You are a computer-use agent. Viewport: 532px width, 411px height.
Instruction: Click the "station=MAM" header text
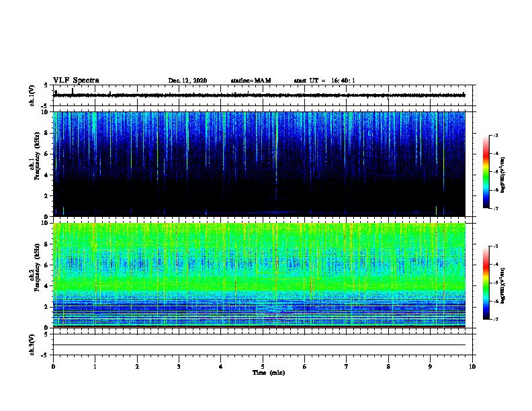(x=251, y=81)
